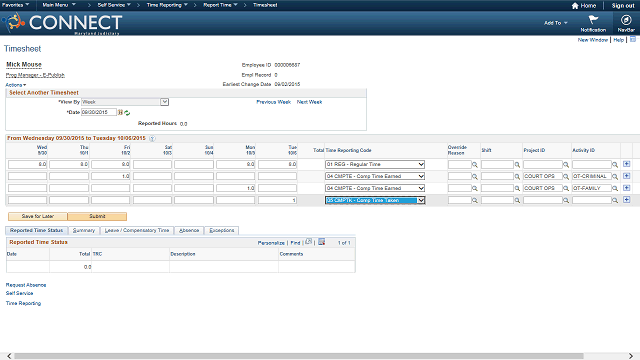Expand the View By Week dropdown
This screenshot has width=640, height=360.
click(164, 102)
